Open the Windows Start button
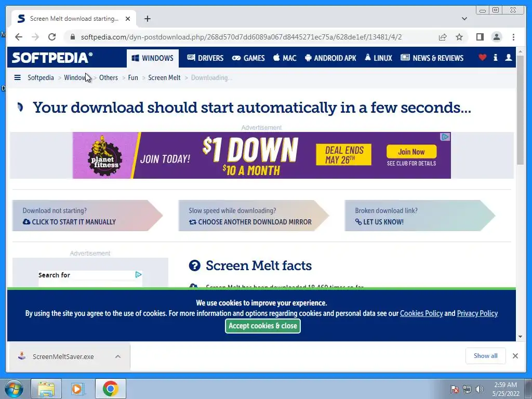The height and width of the screenshot is (399, 532). 14,389
